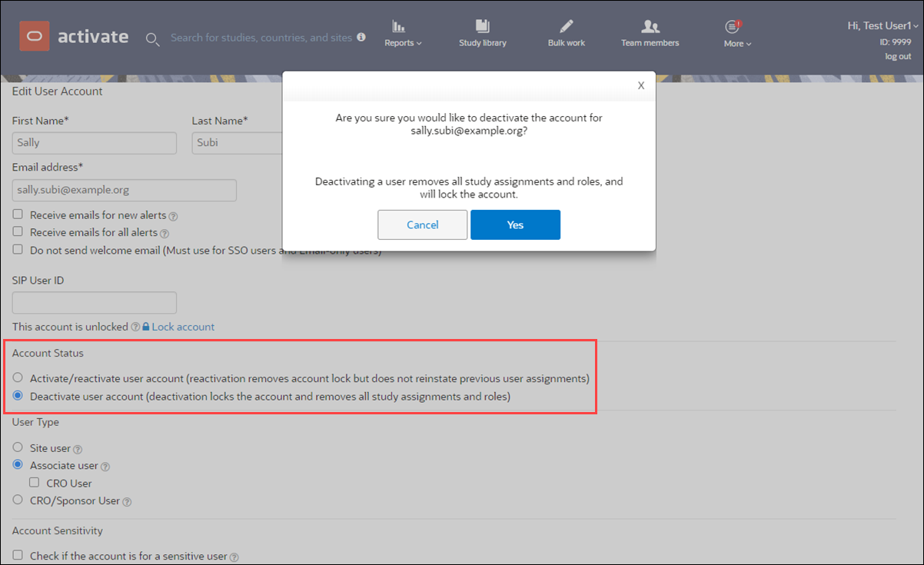Click help icon beside Site user
This screenshot has width=924, height=565.
click(78, 449)
